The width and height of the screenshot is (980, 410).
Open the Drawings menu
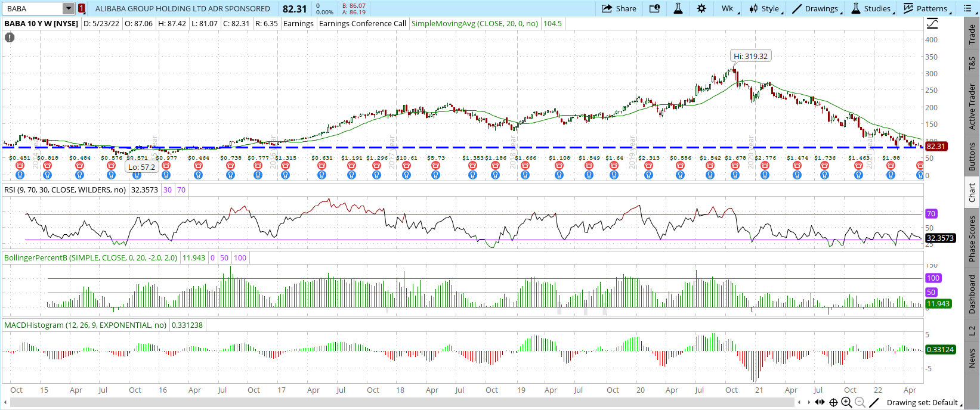pyautogui.click(x=816, y=8)
